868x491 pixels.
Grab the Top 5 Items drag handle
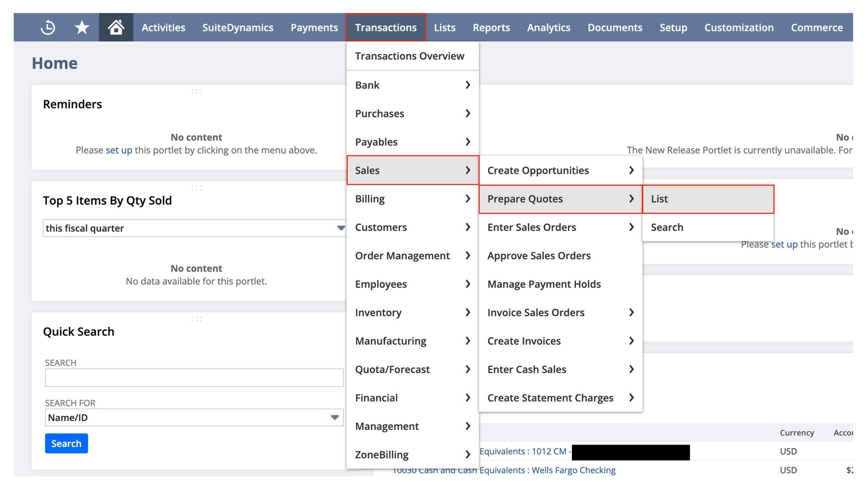pos(196,188)
